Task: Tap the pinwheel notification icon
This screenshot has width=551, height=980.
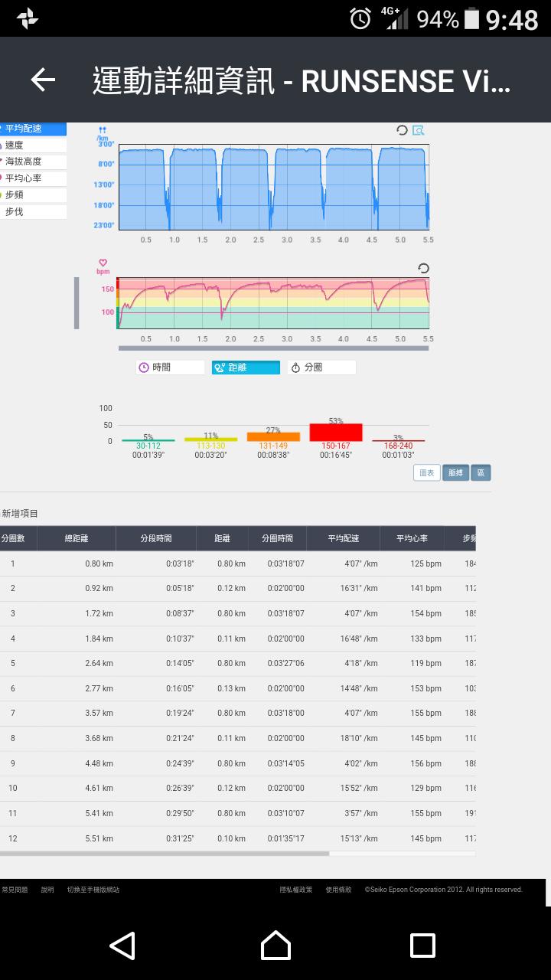Action: (28, 18)
